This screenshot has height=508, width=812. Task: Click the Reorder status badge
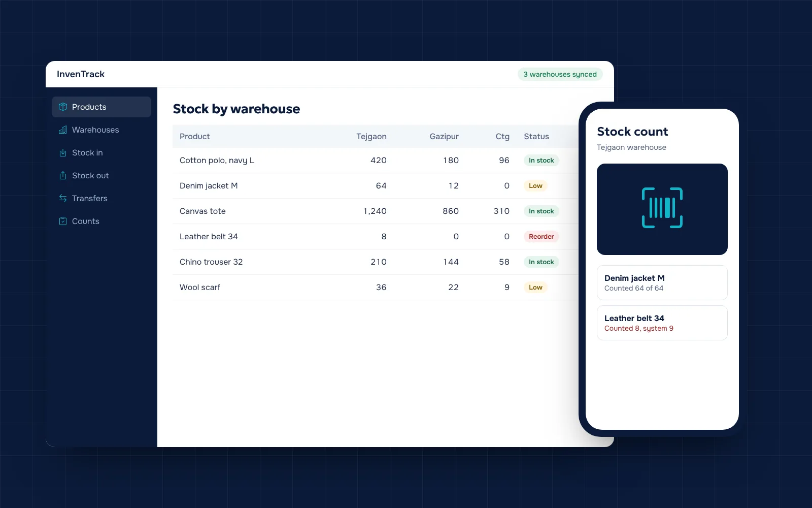pyautogui.click(x=542, y=236)
